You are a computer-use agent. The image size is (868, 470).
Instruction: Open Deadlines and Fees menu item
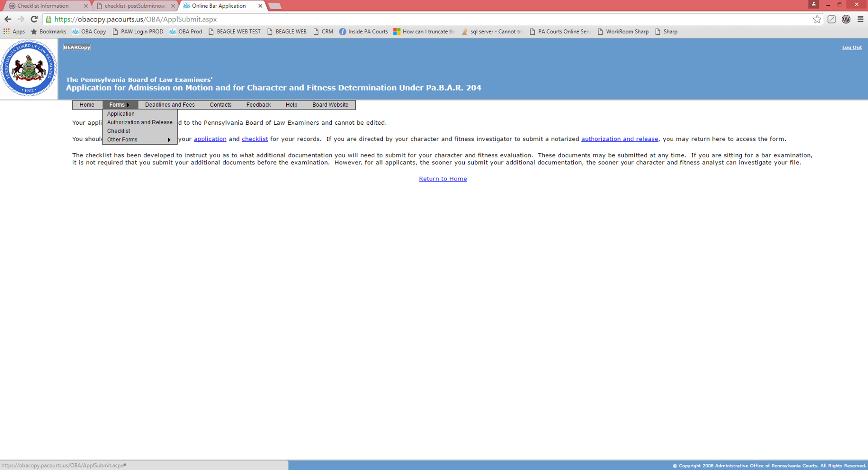tap(170, 105)
